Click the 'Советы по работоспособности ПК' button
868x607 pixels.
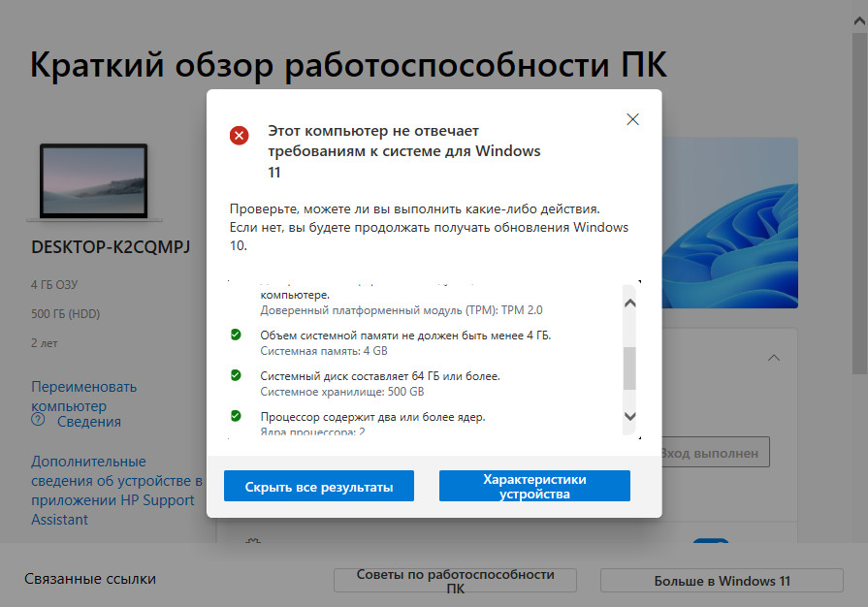tap(455, 581)
